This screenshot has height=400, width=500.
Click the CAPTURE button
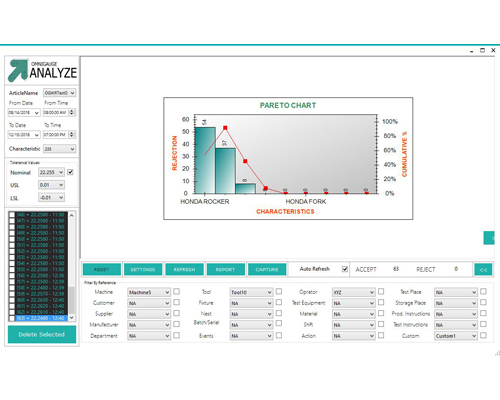(x=267, y=269)
